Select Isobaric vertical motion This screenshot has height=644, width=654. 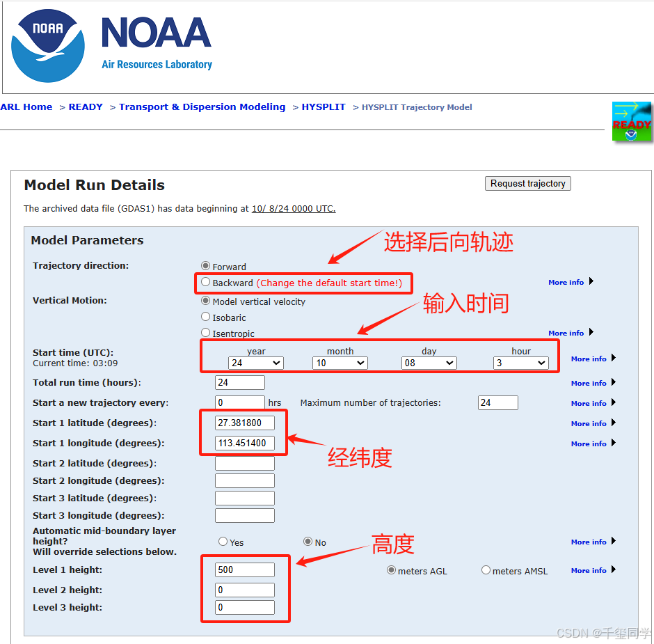point(205,317)
